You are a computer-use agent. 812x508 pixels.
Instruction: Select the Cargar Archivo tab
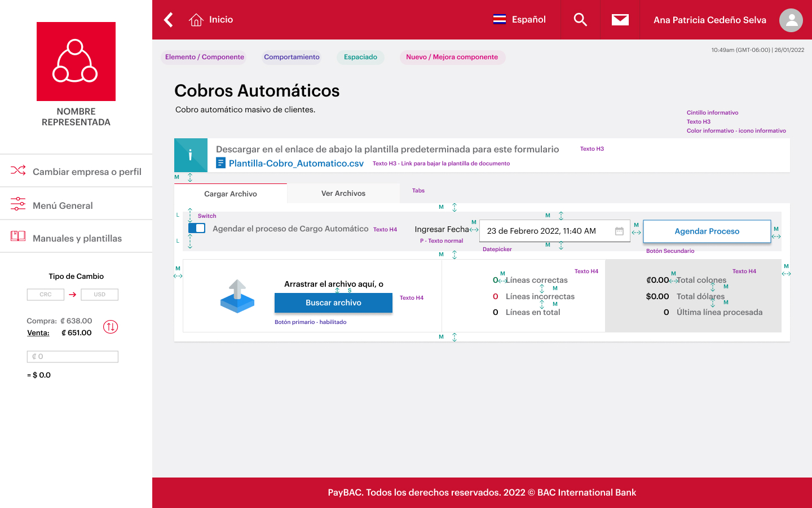click(x=230, y=193)
